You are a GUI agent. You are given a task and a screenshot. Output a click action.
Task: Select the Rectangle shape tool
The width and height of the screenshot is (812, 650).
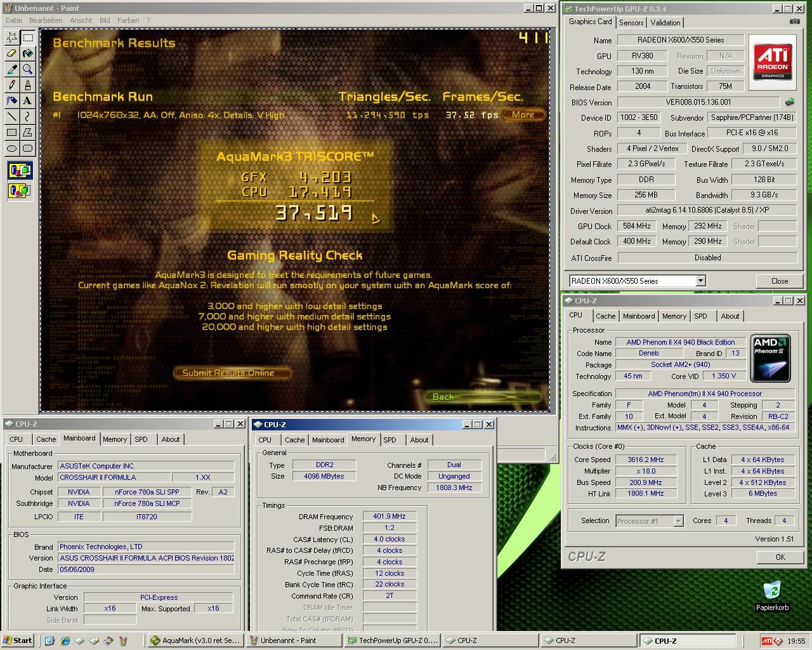click(11, 133)
